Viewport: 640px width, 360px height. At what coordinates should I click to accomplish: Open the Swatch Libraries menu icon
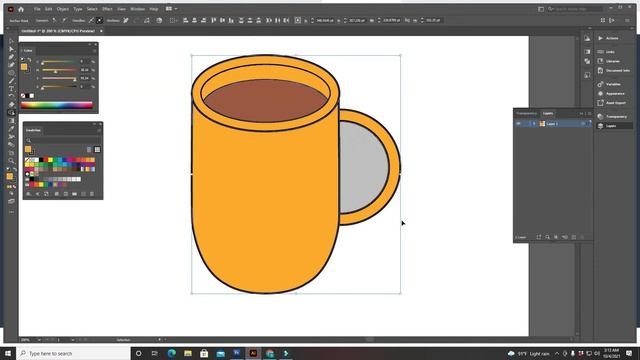28,194
